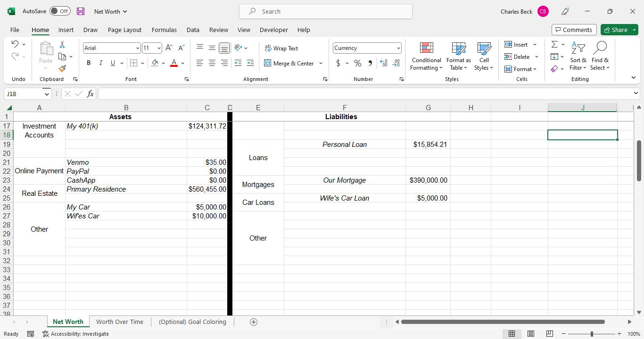Switch to the Formulas ribbon tab
The width and height of the screenshot is (644, 339).
164,30
